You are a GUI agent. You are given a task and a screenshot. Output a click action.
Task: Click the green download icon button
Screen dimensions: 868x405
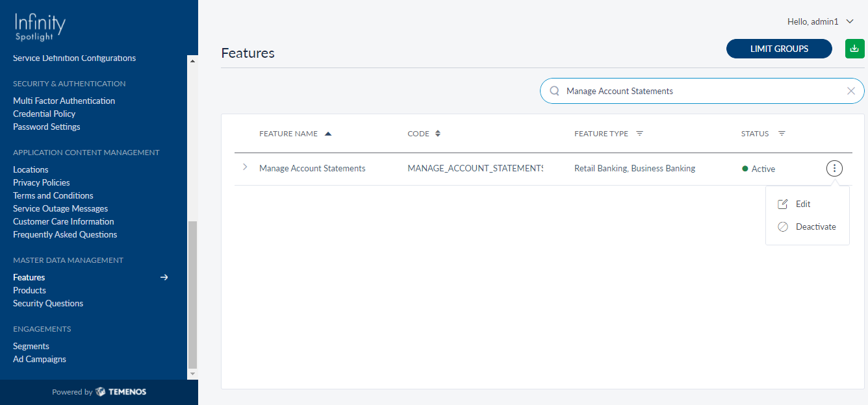point(854,49)
